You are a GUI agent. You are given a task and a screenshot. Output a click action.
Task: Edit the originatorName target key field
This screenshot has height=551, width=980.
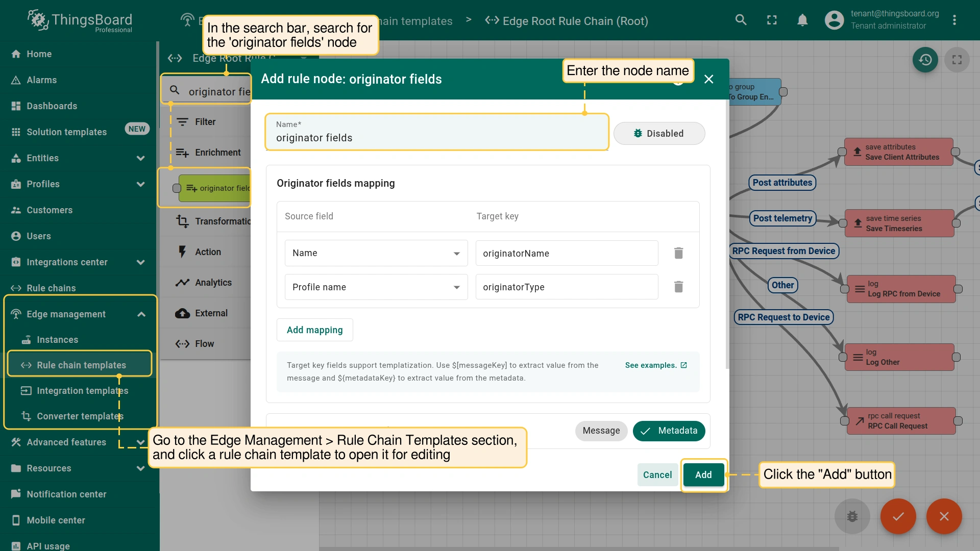[567, 253]
